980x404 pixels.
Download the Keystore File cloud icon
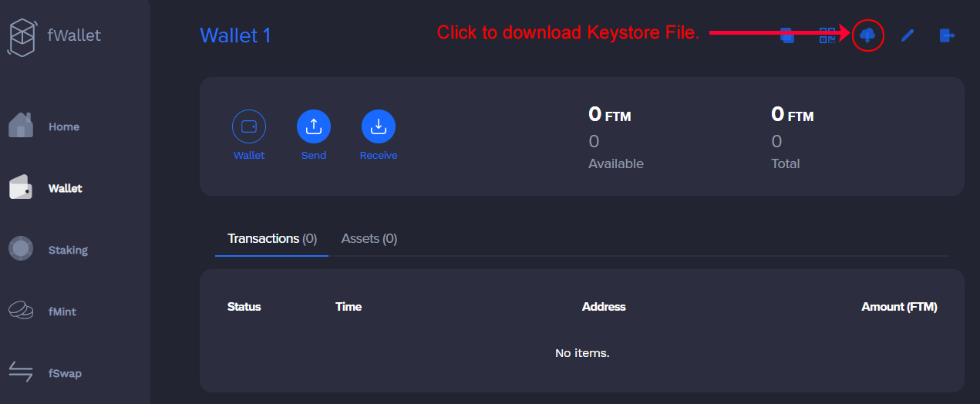868,35
